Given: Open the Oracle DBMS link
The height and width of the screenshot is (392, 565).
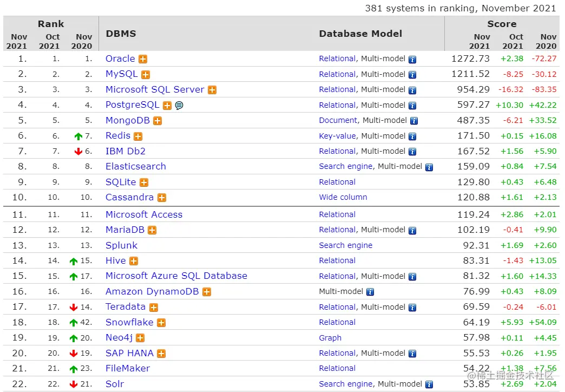Looking at the screenshot, I should click(120, 59).
